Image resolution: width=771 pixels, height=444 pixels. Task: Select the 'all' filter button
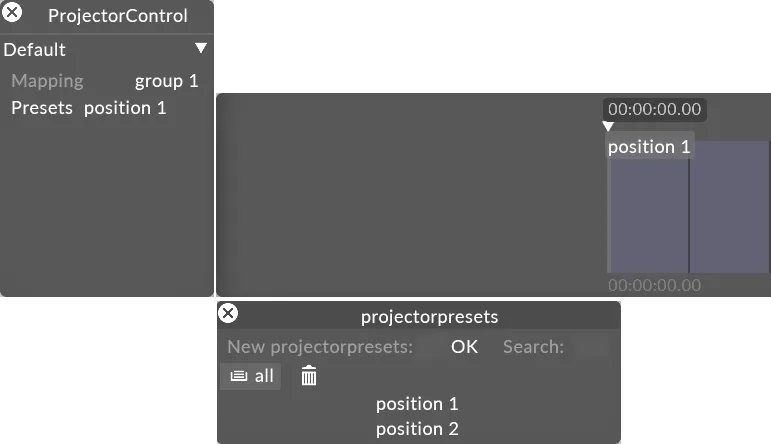tap(251, 376)
